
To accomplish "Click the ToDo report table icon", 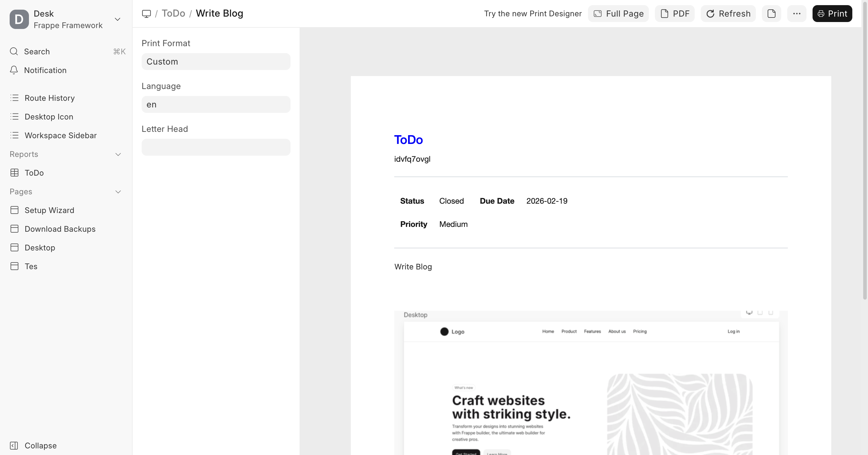I will 14,173.
